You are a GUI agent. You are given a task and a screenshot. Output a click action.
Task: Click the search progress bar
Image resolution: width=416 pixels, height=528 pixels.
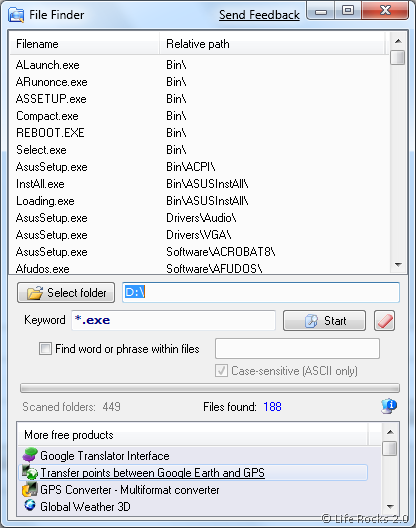[210, 388]
